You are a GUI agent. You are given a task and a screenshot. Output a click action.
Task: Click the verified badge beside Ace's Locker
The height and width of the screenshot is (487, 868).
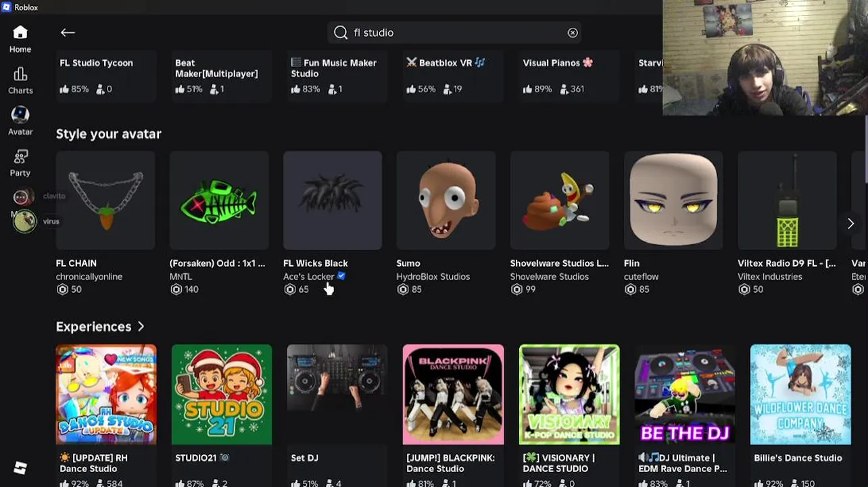[x=341, y=276]
